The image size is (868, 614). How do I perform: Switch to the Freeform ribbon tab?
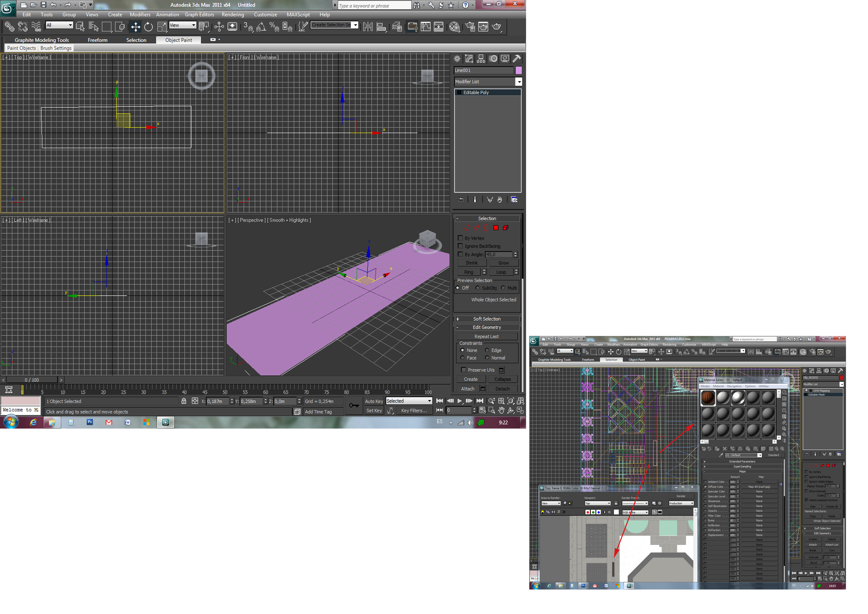pyautogui.click(x=97, y=40)
